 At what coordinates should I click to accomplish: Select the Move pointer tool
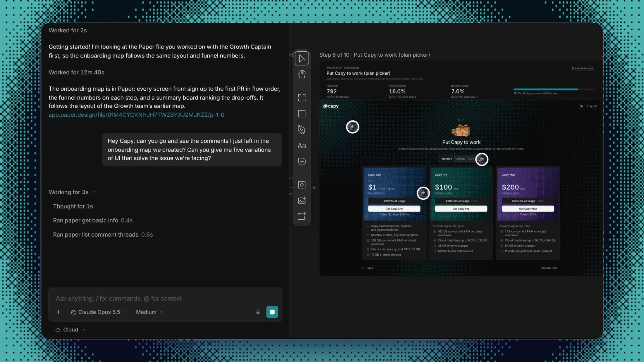(x=302, y=59)
